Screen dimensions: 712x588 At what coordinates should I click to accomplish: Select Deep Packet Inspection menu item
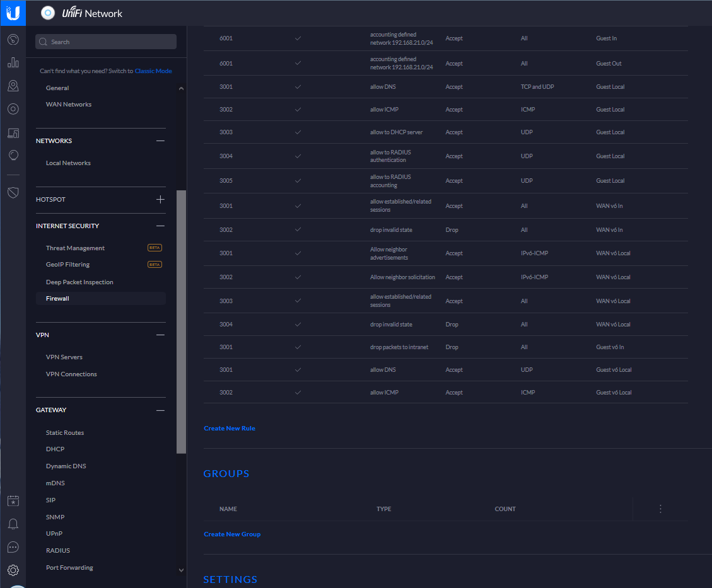pyautogui.click(x=79, y=282)
